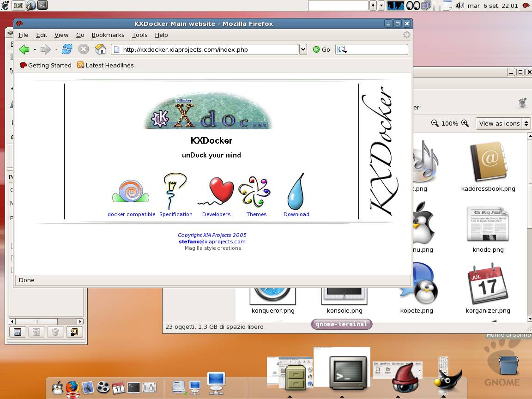
Task: Follow the Download text link
Action: [x=296, y=214]
